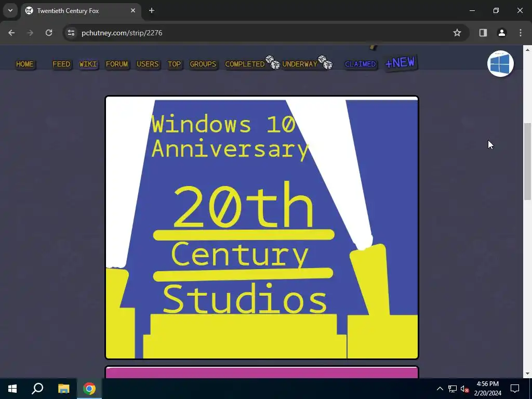Select the Twentieth Century Fox tab
This screenshot has width=532, height=399.
tap(81, 10)
